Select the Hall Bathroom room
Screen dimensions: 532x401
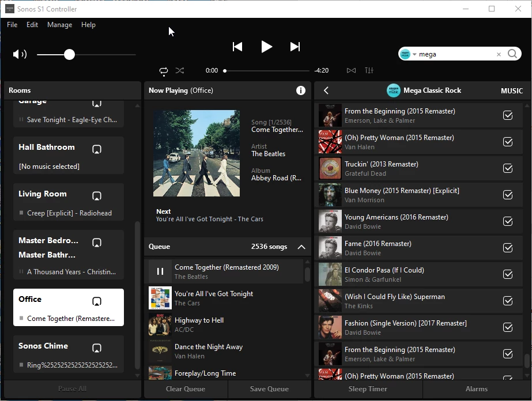coord(69,156)
